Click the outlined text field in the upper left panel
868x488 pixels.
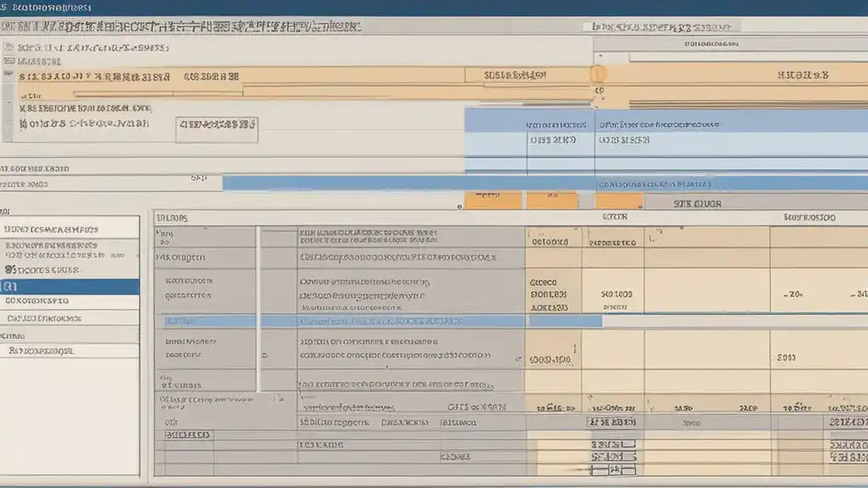point(216,129)
